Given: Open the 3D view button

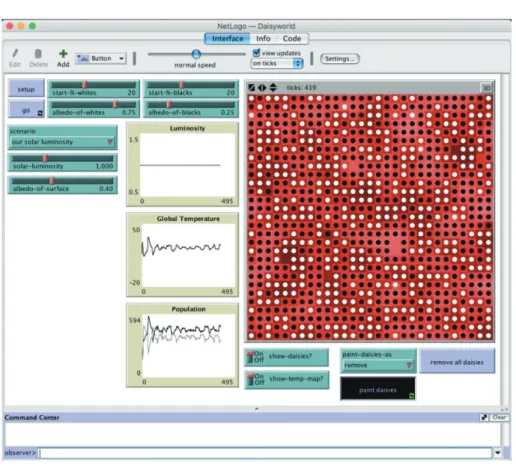Looking at the screenshot, I should point(486,88).
